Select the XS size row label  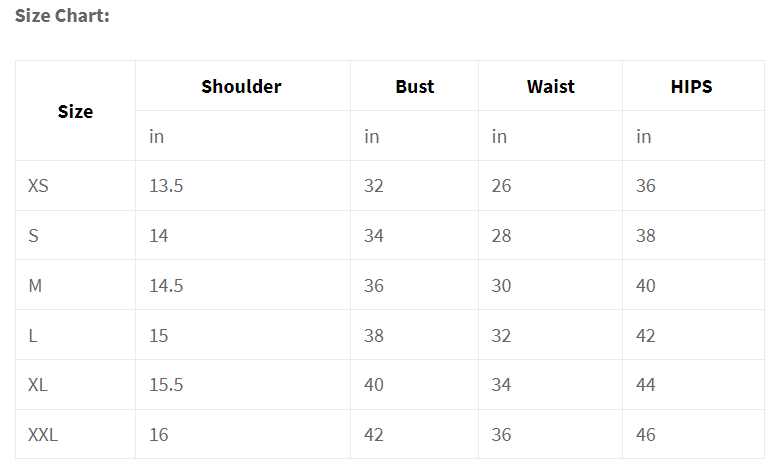coord(38,186)
